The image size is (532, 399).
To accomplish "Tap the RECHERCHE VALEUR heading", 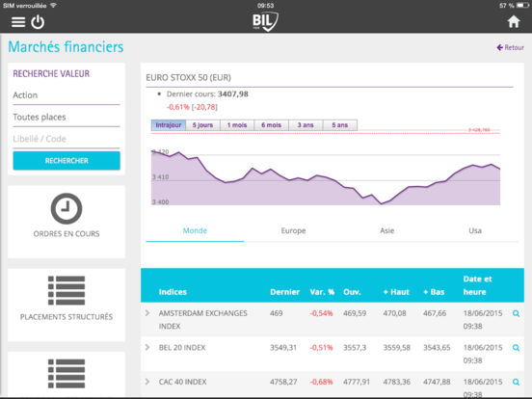I will [51, 73].
